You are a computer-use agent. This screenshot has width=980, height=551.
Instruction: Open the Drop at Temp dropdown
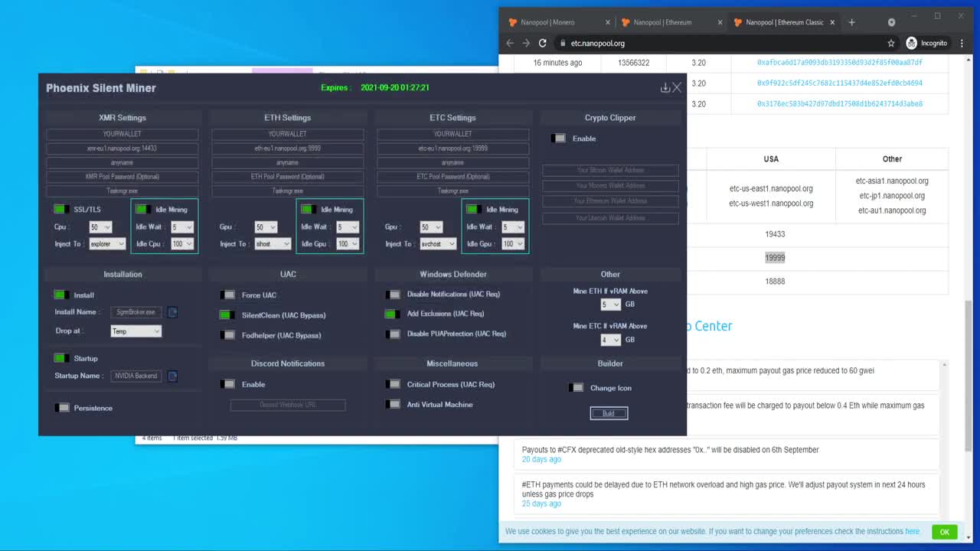pyautogui.click(x=136, y=331)
